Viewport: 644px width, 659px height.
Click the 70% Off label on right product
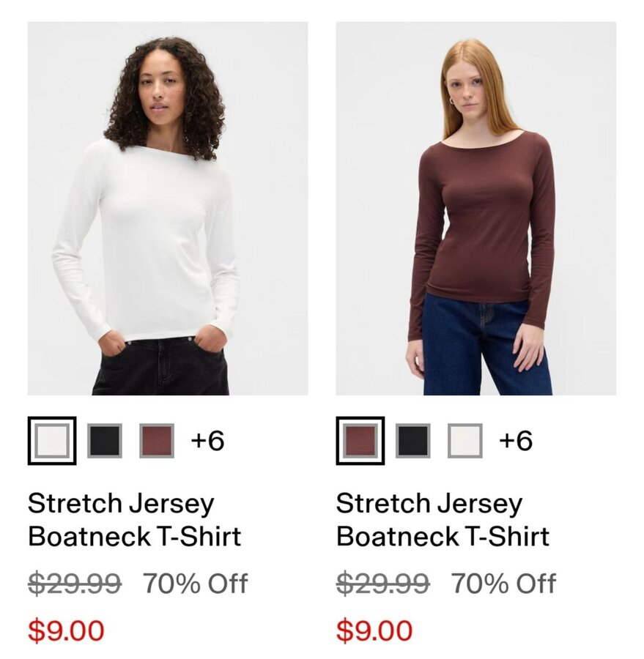pyautogui.click(x=504, y=584)
